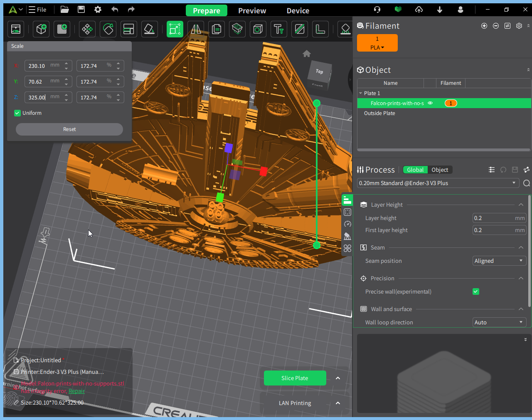The height and width of the screenshot is (420, 532).
Task: Select the Rotate tool icon
Action: (x=108, y=29)
